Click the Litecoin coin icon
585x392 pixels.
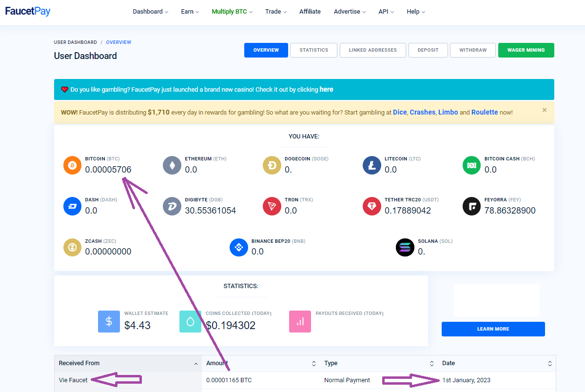coord(372,165)
